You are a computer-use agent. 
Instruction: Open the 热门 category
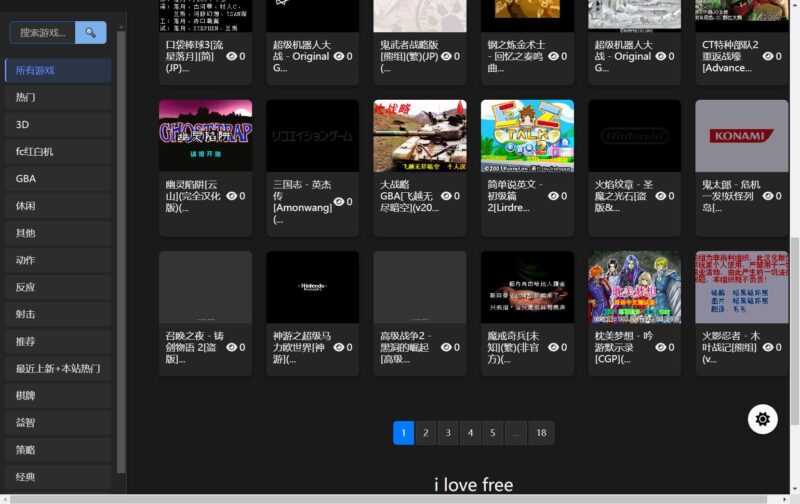tap(58, 97)
